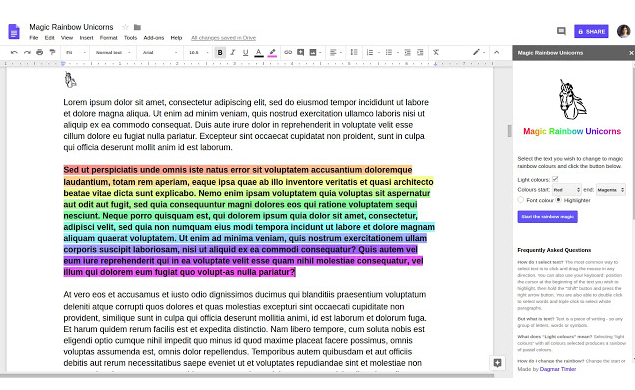Click the Lorem ipsum paragraph in the document
635x390 pixels.
coord(246,125)
